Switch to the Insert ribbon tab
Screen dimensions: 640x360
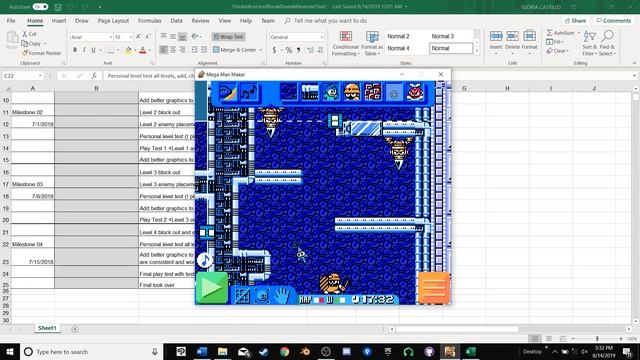pyautogui.click(x=59, y=20)
